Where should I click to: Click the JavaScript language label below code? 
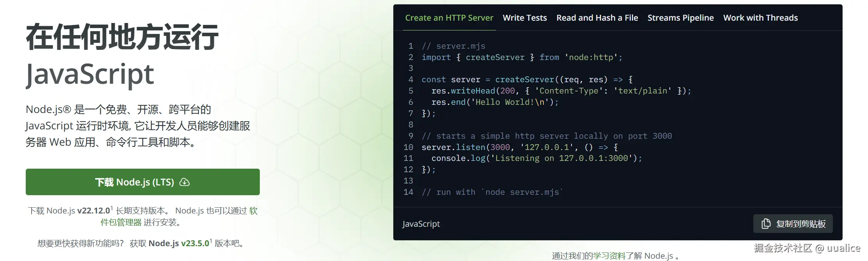tap(421, 224)
